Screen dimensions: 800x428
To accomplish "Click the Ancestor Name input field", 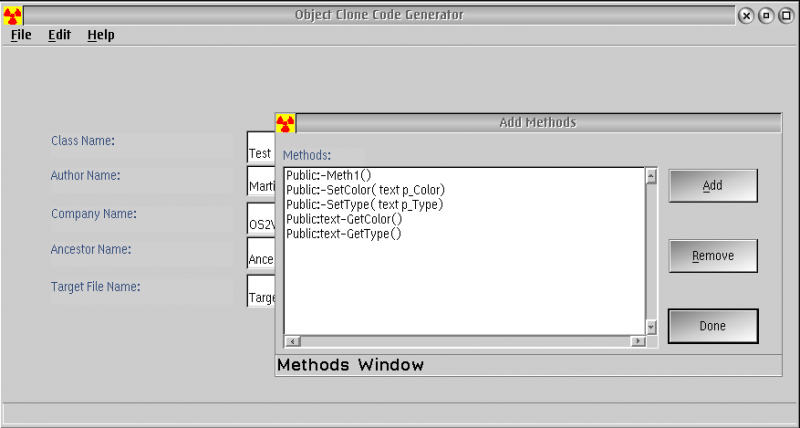I will tap(261, 253).
